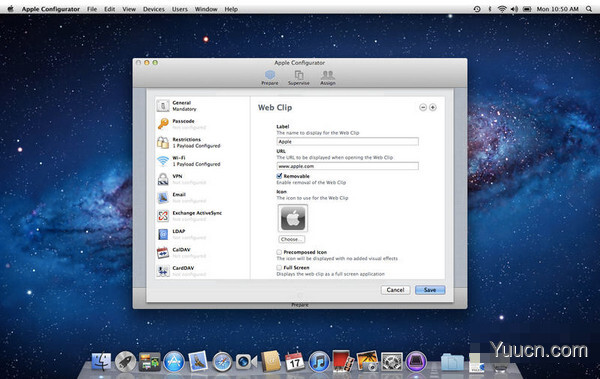Viewport: 600px width, 379px height.
Task: Open Spotlight search in menu bar
Action: [x=589, y=9]
